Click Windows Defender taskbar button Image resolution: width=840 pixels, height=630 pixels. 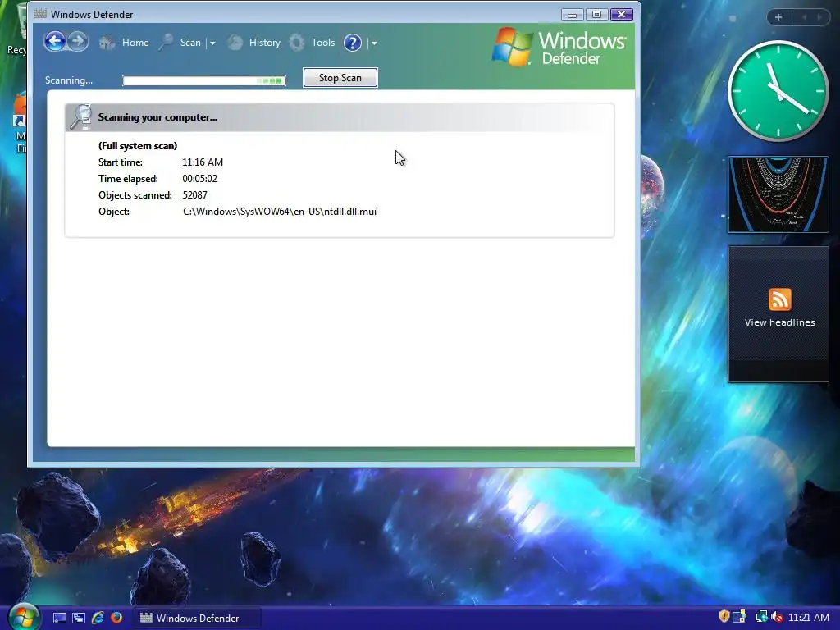pos(196,619)
